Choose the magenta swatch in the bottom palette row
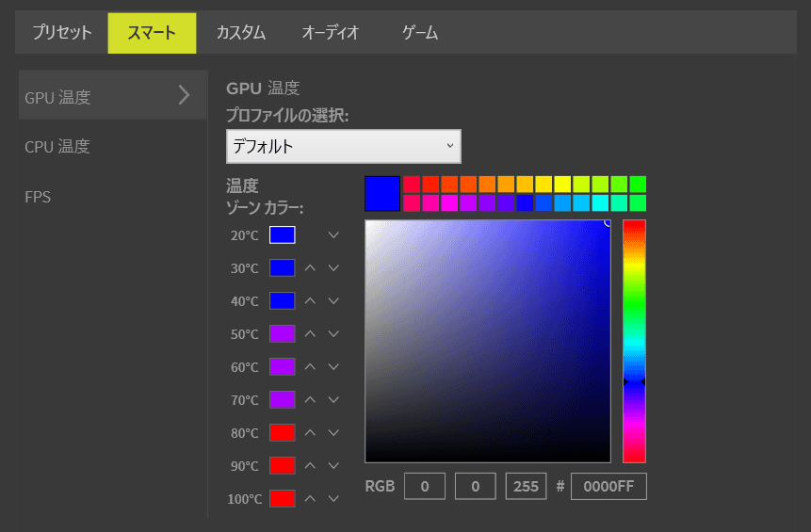Screen dimensions: 811x532 pos(449,202)
